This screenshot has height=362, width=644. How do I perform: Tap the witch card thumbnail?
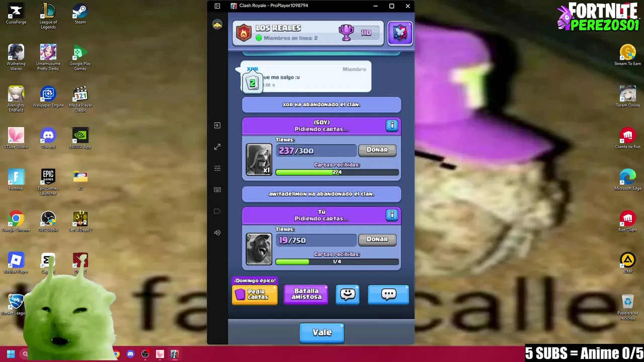259,160
